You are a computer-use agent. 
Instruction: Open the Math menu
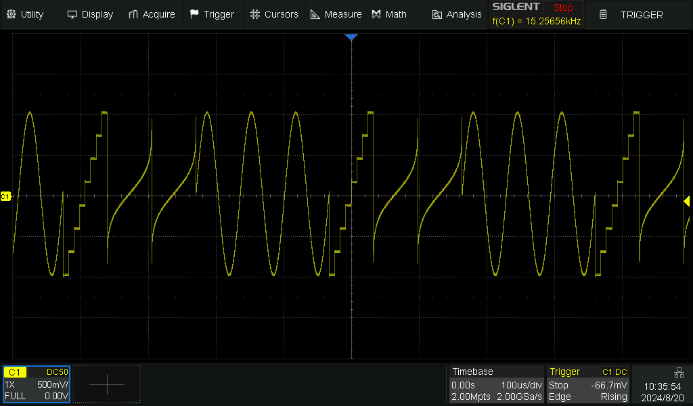click(389, 15)
